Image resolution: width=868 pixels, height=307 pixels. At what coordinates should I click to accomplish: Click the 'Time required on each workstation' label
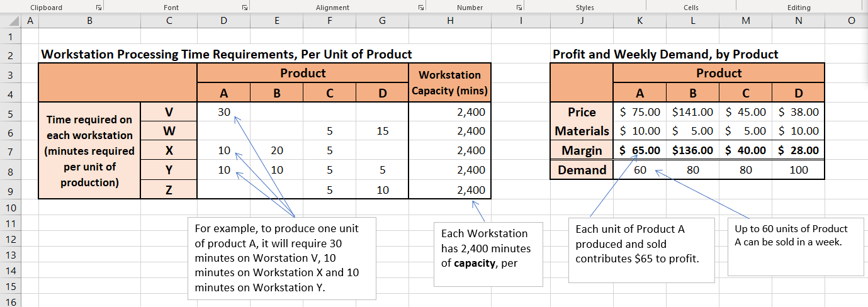89,151
